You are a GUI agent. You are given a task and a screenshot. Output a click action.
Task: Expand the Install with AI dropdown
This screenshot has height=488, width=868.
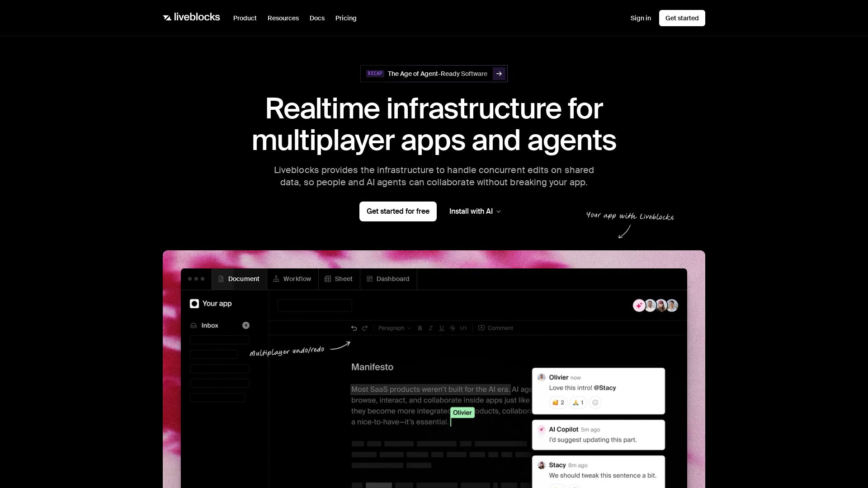475,211
